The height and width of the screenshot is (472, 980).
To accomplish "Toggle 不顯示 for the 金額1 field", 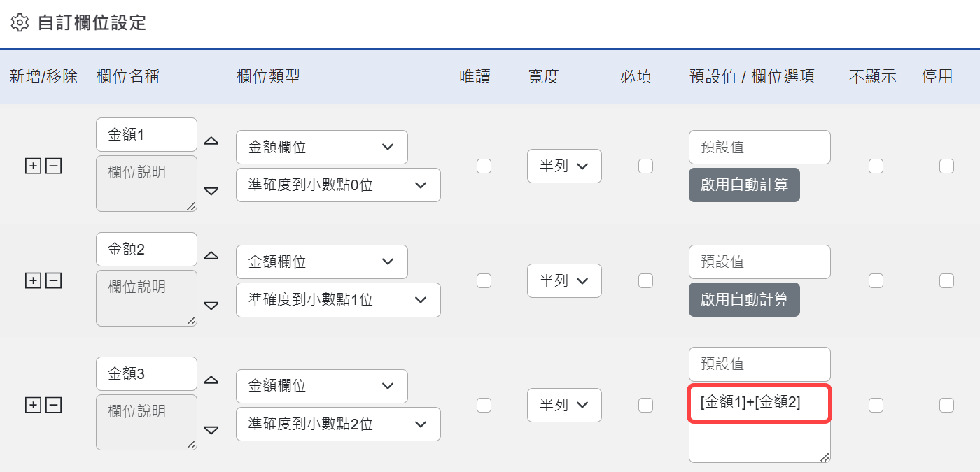I will pos(876,166).
